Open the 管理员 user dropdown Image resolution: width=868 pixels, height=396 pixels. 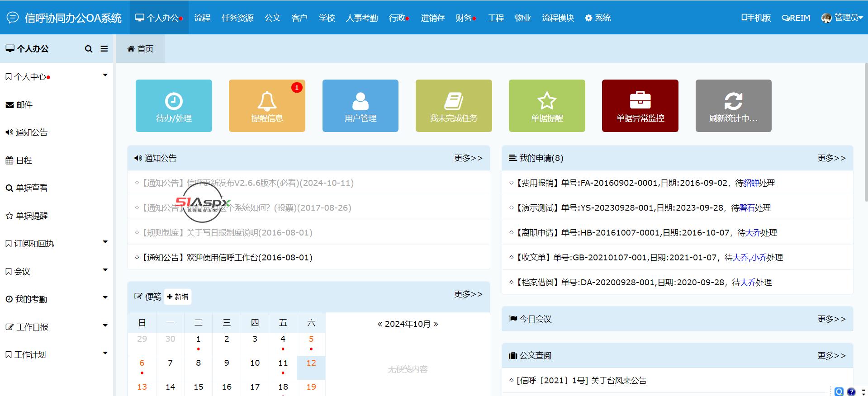coord(842,18)
